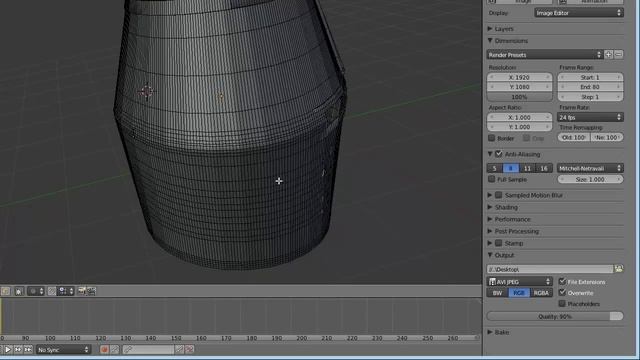
Task: Click the OpenGL render image icon
Action: [82, 291]
